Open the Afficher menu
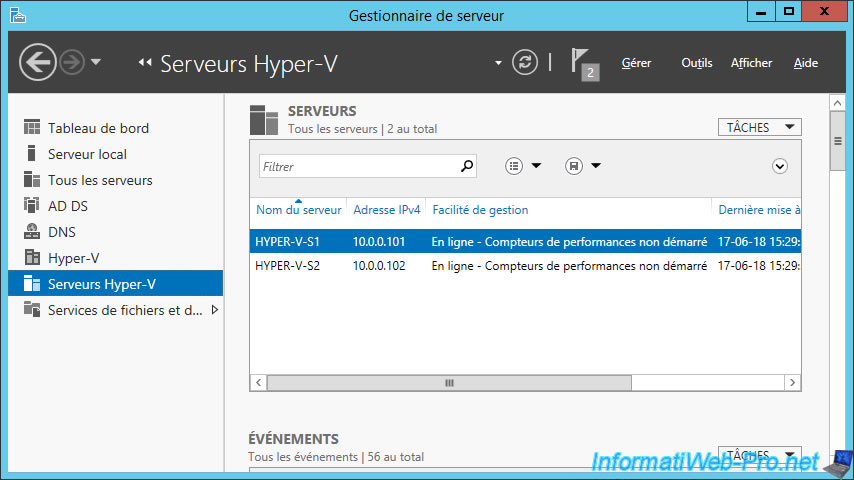The height and width of the screenshot is (480, 854). [751, 63]
